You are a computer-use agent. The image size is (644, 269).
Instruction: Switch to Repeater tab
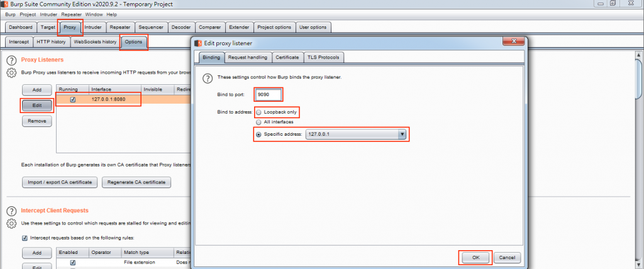(x=120, y=28)
